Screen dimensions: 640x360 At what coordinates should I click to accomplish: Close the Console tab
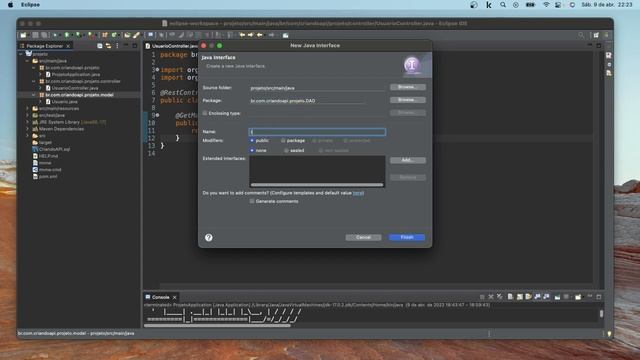(x=175, y=298)
